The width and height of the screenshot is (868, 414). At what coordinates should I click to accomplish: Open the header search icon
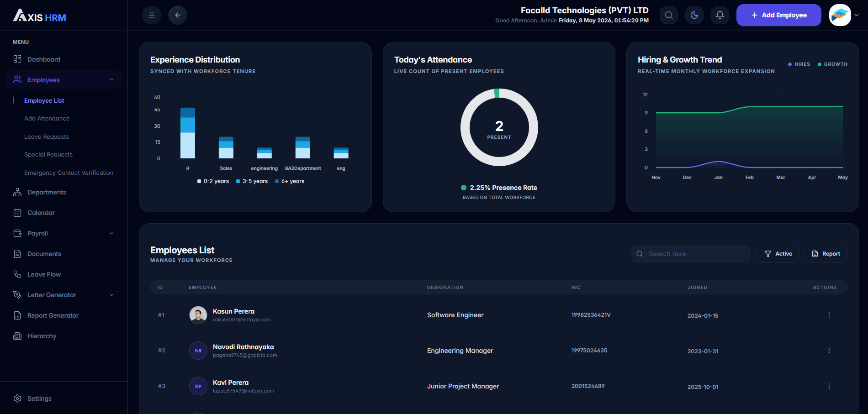click(x=669, y=15)
